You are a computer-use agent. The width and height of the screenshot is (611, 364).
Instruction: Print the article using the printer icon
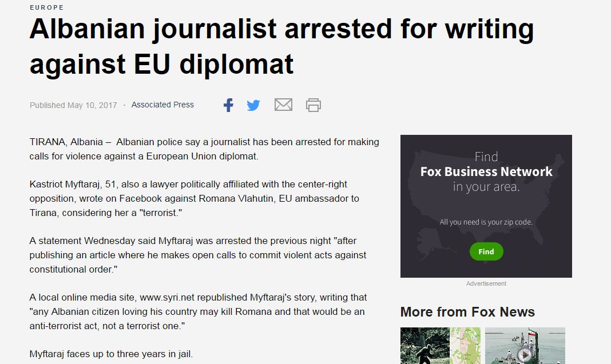tap(314, 105)
